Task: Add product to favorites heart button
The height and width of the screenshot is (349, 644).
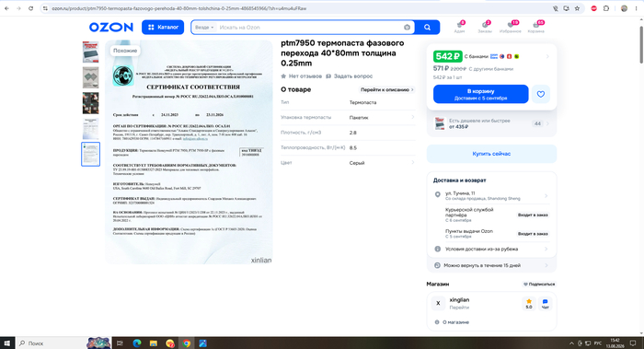Action: pyautogui.click(x=541, y=94)
